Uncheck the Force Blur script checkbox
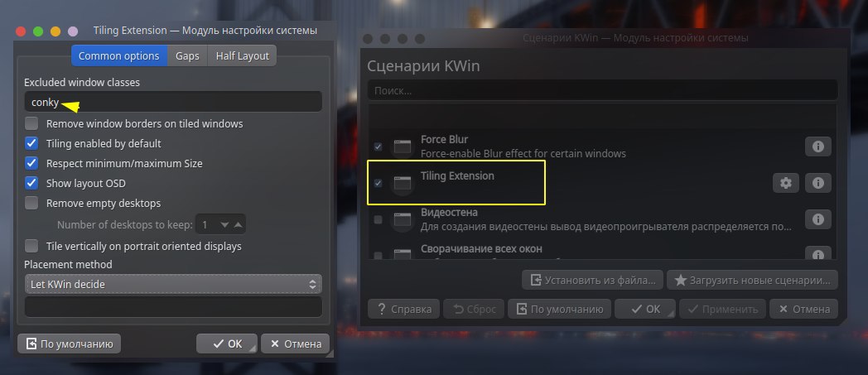Screen dimensions: 868x375 pos(378,147)
